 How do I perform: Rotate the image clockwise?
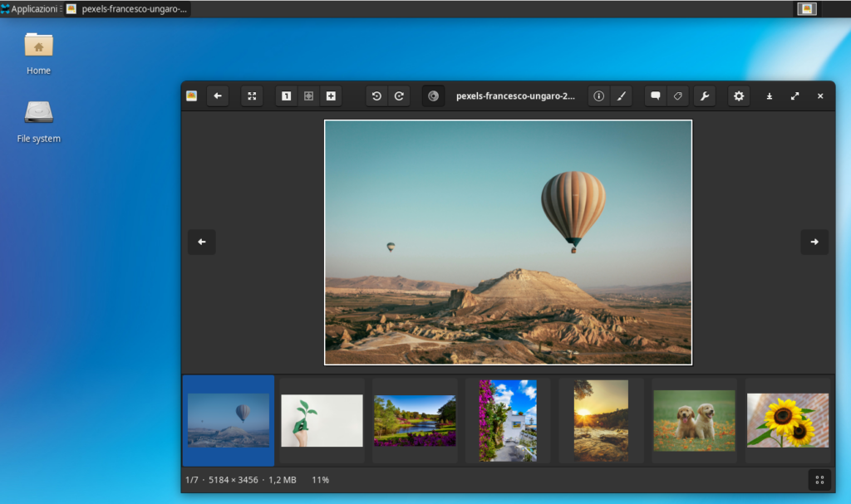point(399,95)
